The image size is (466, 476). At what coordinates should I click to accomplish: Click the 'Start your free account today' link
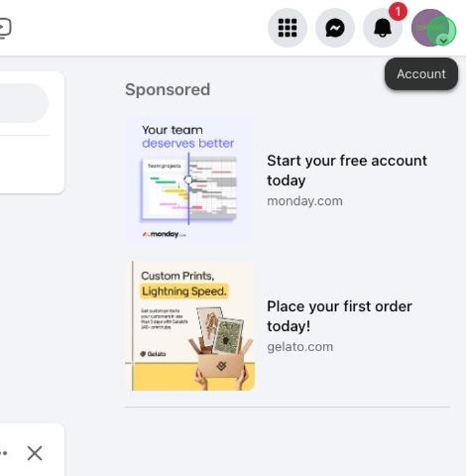tap(347, 171)
